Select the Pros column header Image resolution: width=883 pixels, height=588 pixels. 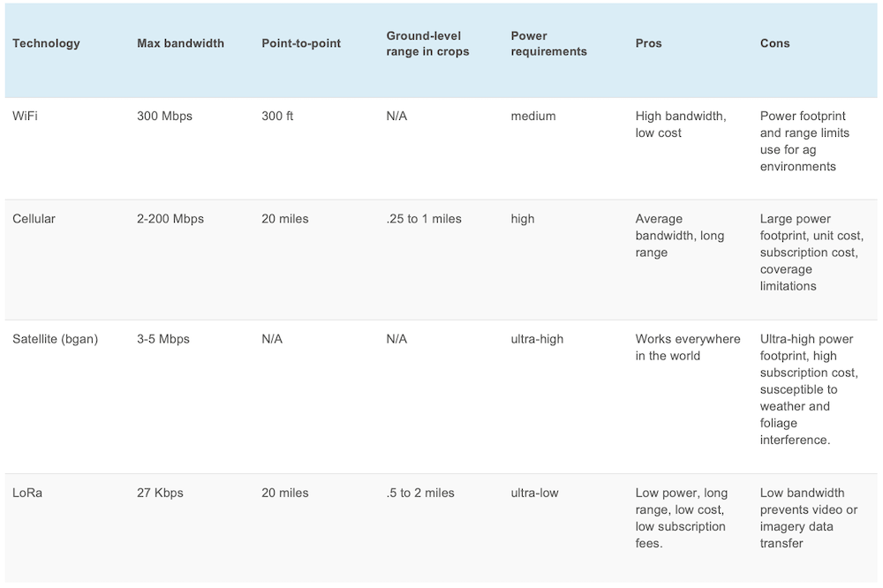(x=650, y=43)
